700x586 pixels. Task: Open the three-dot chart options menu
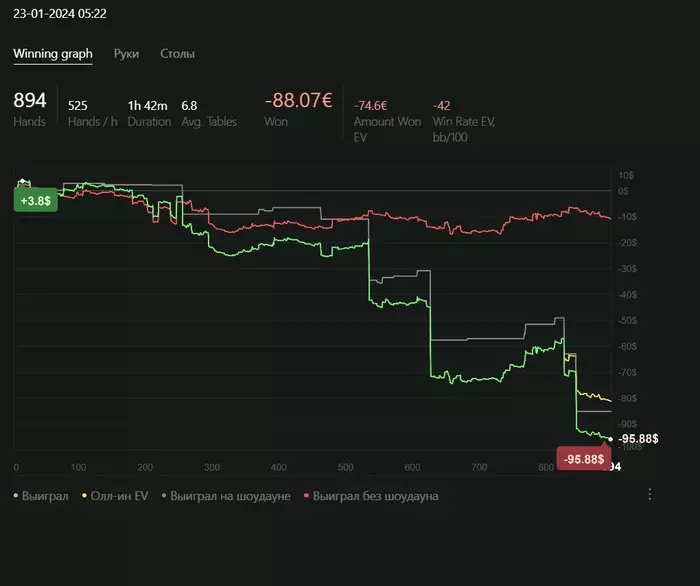[x=650, y=494]
